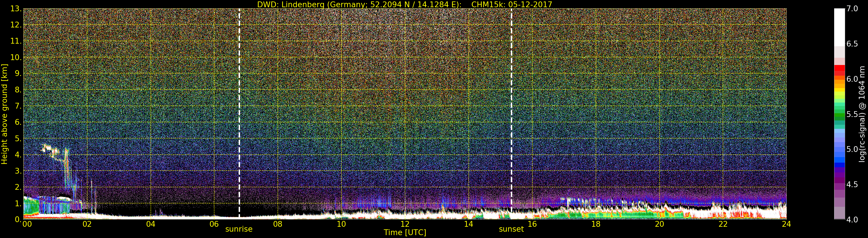
Task: Click the colorbar value '6.5'
Action: tap(852, 44)
